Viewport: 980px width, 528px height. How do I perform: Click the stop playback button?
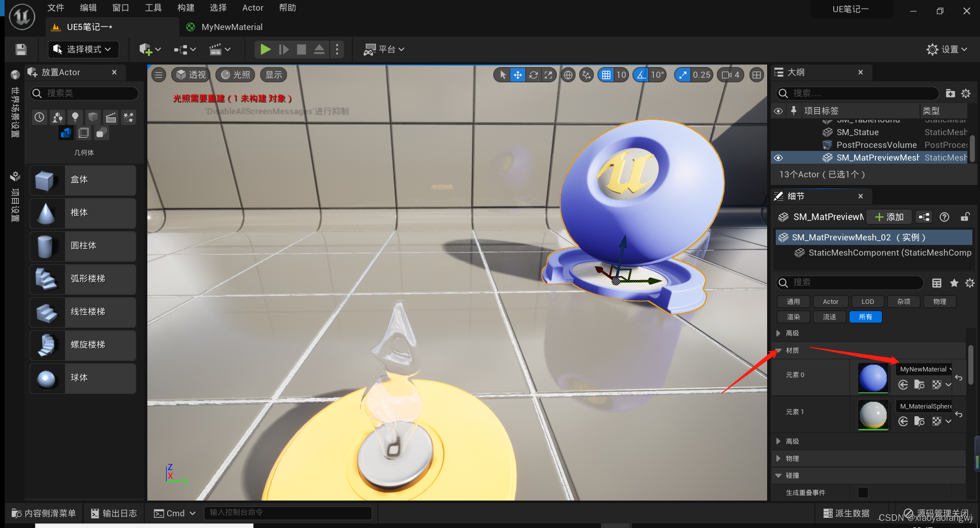tap(301, 49)
